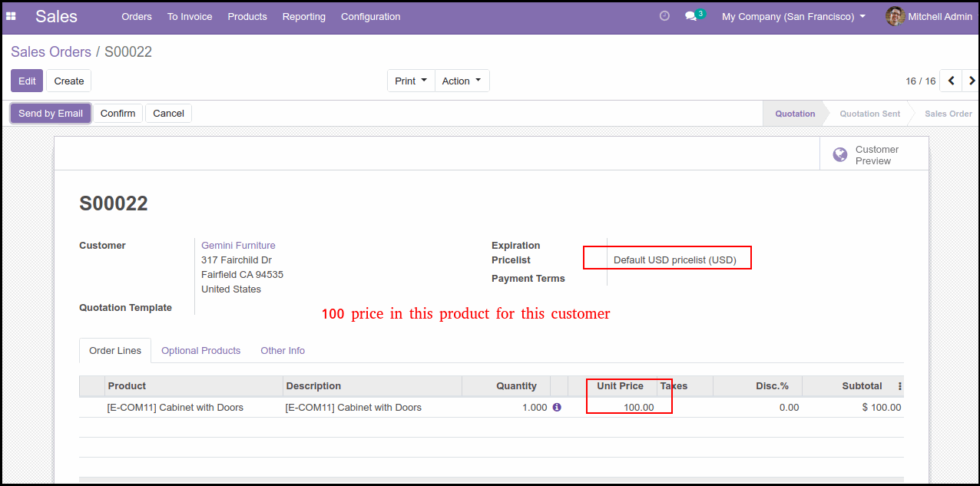Click the quantity info icon on Cabinet line
This screenshot has width=980, height=486.
tap(557, 407)
